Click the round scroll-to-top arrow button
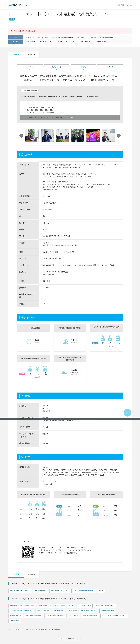The height and width of the screenshot is (644, 140). coord(127,412)
